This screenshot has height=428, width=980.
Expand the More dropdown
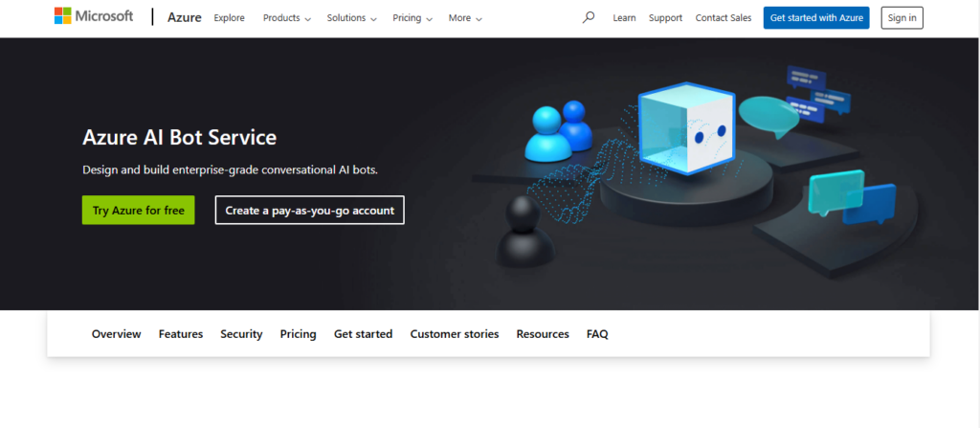(465, 18)
